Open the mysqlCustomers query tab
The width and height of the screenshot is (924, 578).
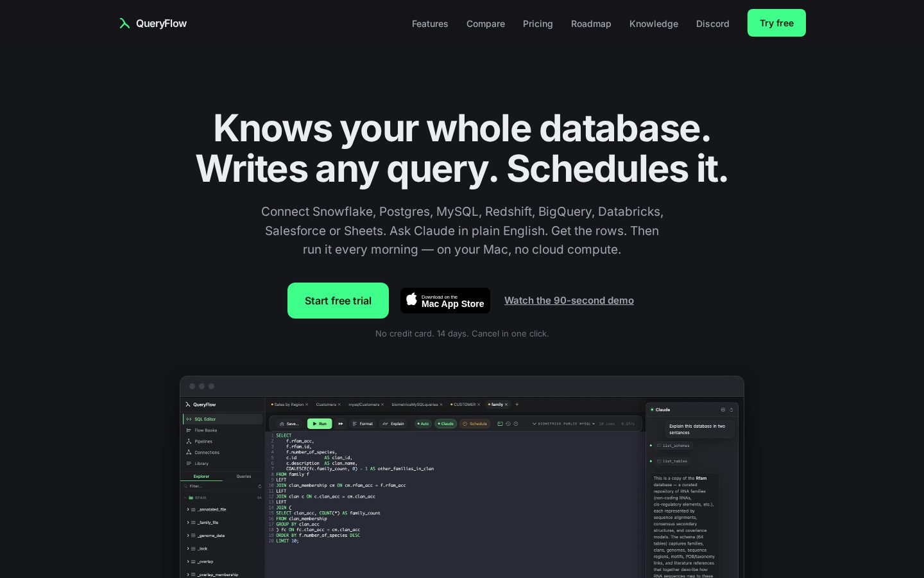tap(364, 405)
